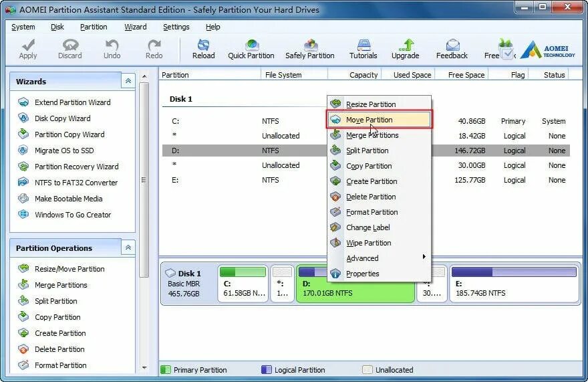Screen dimensions: 588x382
Task: Choose Change Label in context menu
Action: click(379, 227)
